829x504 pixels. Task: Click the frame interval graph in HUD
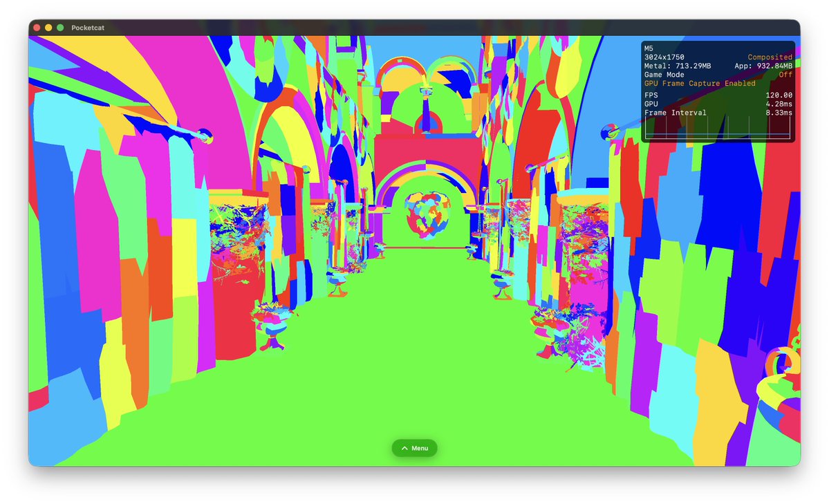pos(718,127)
